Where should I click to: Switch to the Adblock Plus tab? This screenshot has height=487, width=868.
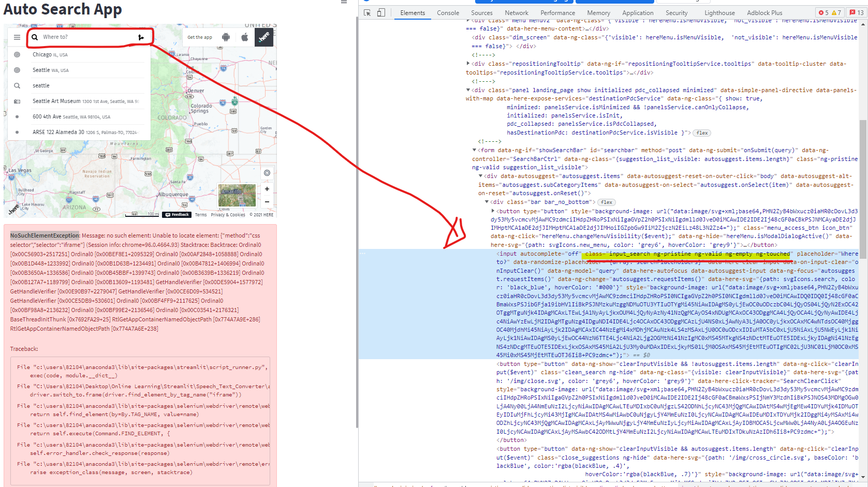click(765, 13)
